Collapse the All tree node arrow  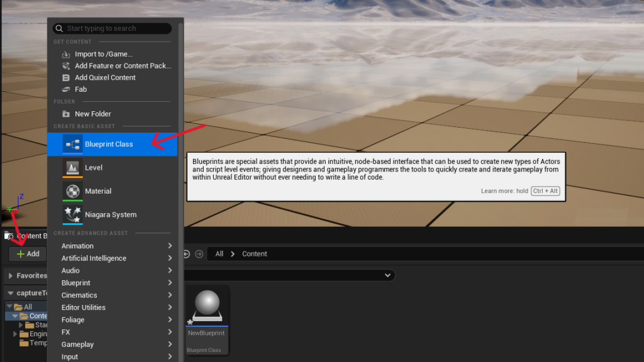click(x=9, y=307)
